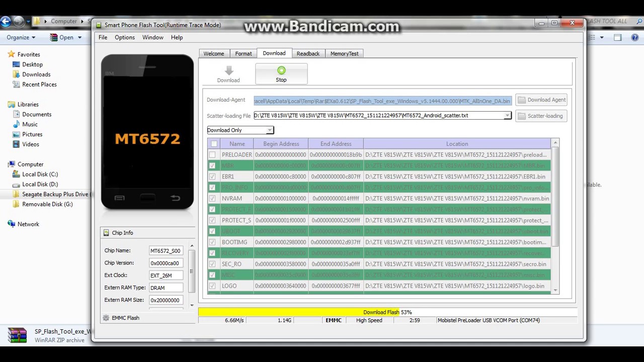Click the Download button with arrow
Image resolution: width=644 pixels, height=362 pixels.
point(228,74)
